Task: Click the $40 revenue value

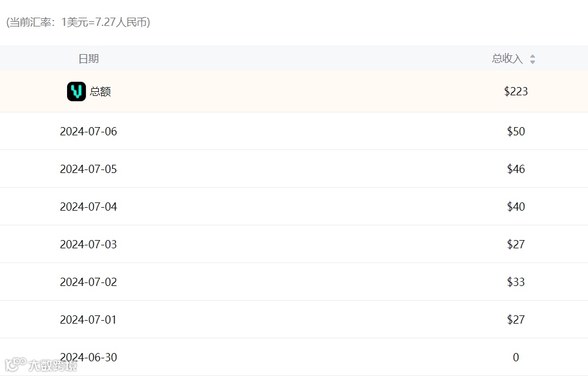Action: (516, 207)
